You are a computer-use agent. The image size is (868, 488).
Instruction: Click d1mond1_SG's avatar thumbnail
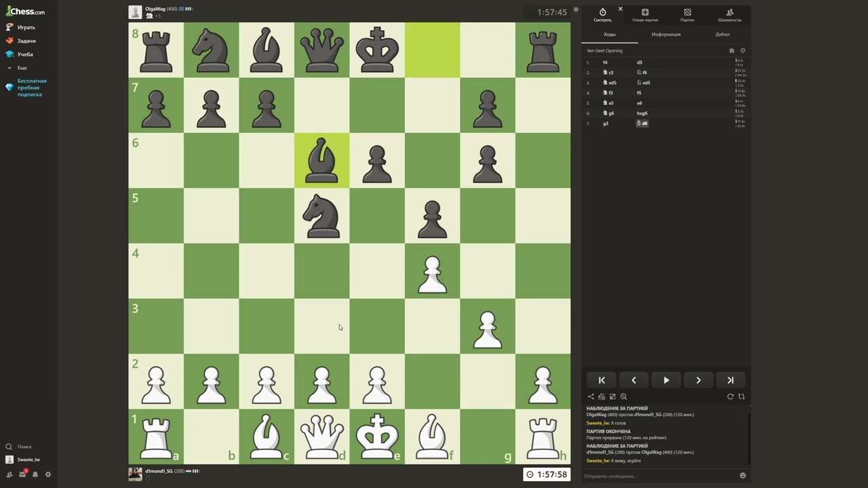[135, 474]
